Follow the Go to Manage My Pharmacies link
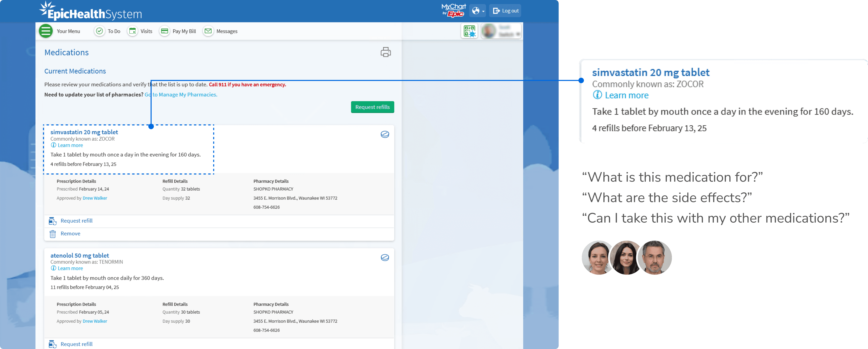Screen dimensions: 868x349 181,95
